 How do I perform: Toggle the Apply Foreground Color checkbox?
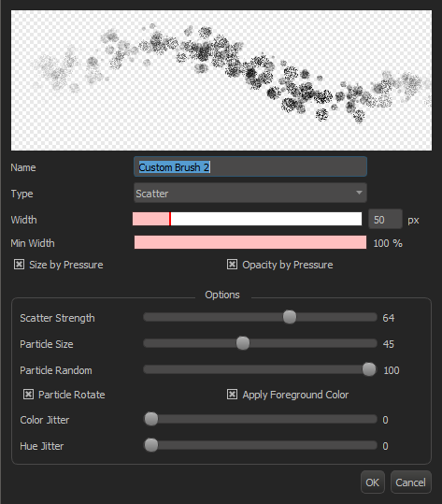[232, 395]
